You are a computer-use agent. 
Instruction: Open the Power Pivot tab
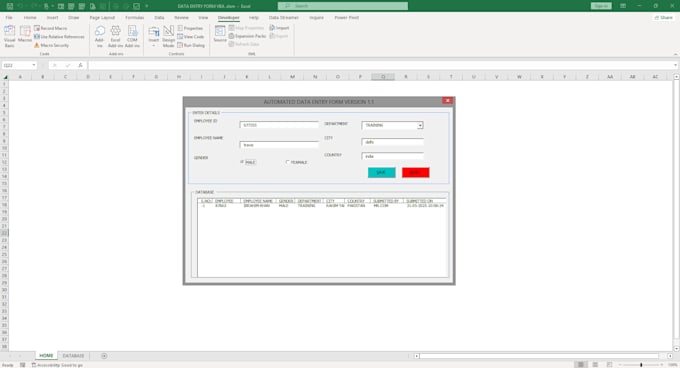[x=346, y=18]
